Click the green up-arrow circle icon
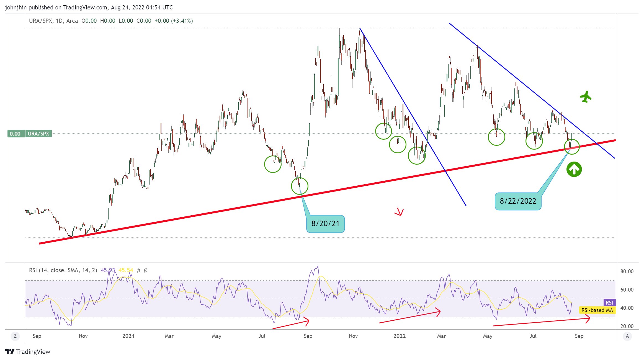The width and height of the screenshot is (644, 360). click(574, 169)
